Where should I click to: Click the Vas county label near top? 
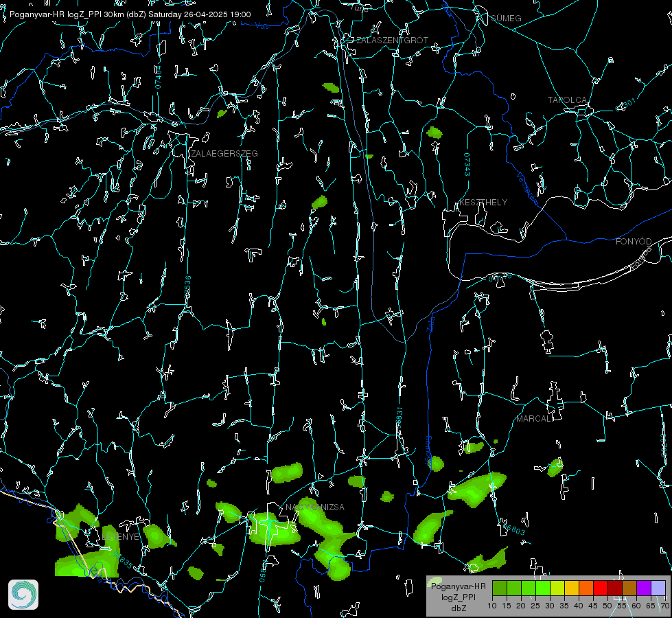pyautogui.click(x=262, y=26)
